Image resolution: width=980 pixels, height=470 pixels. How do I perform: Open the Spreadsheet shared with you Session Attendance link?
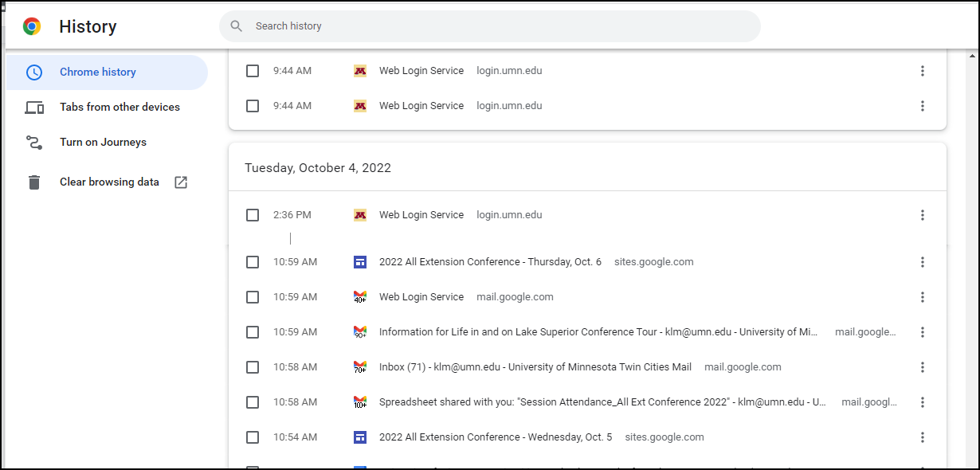[x=602, y=402]
